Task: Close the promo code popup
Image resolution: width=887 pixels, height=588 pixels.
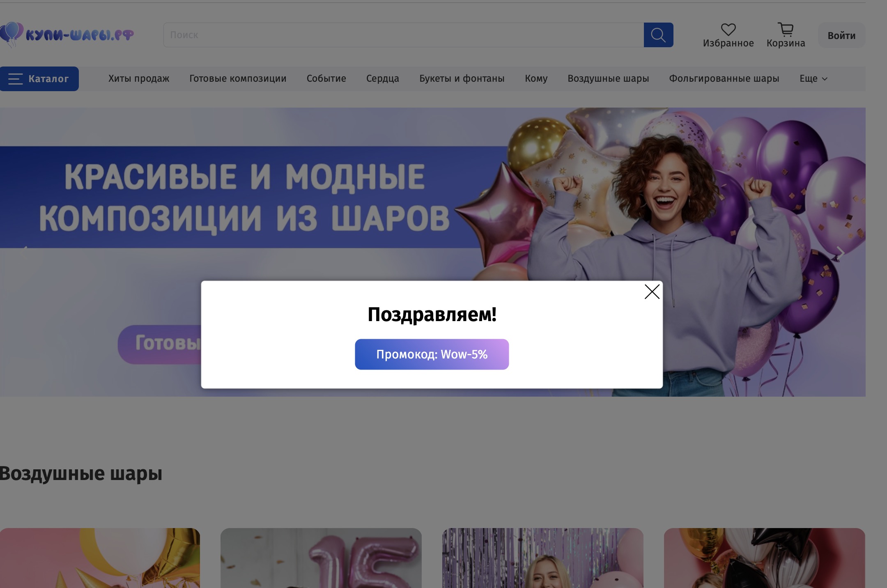Action: [x=652, y=292]
